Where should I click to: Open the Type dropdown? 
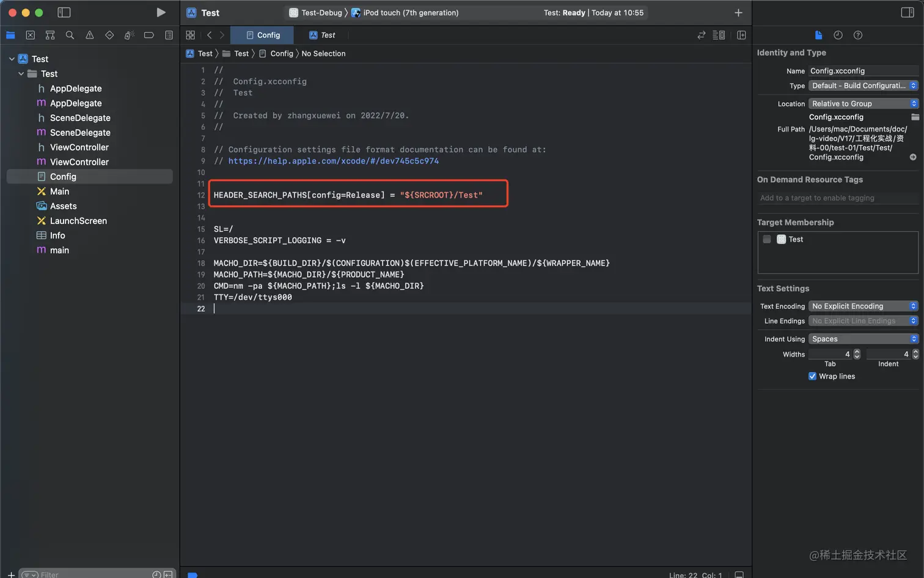pyautogui.click(x=864, y=86)
